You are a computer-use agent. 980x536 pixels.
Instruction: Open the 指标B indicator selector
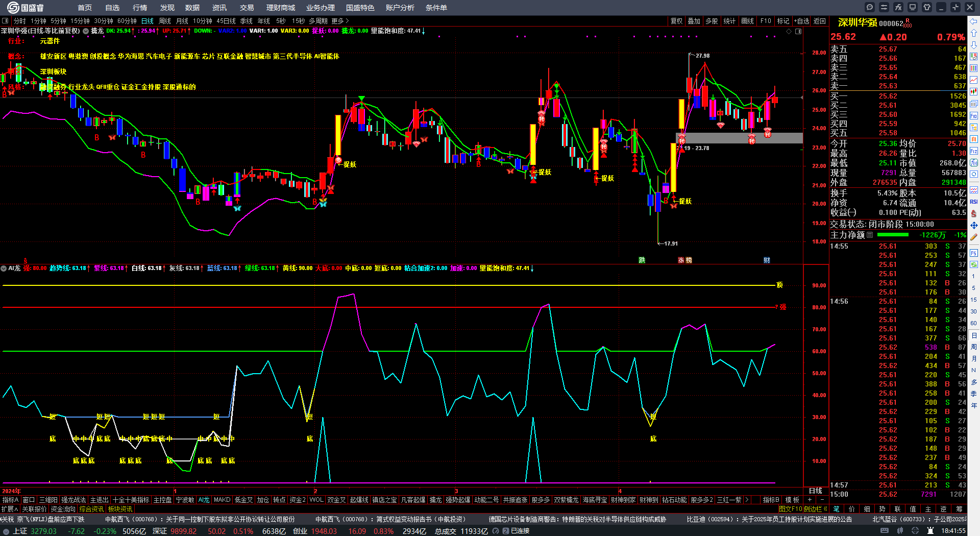[771, 500]
